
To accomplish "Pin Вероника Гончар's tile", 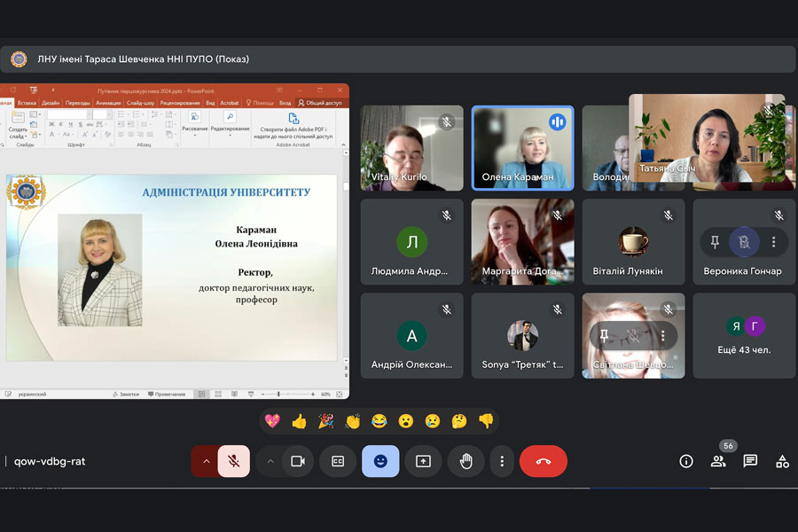I will (x=715, y=242).
